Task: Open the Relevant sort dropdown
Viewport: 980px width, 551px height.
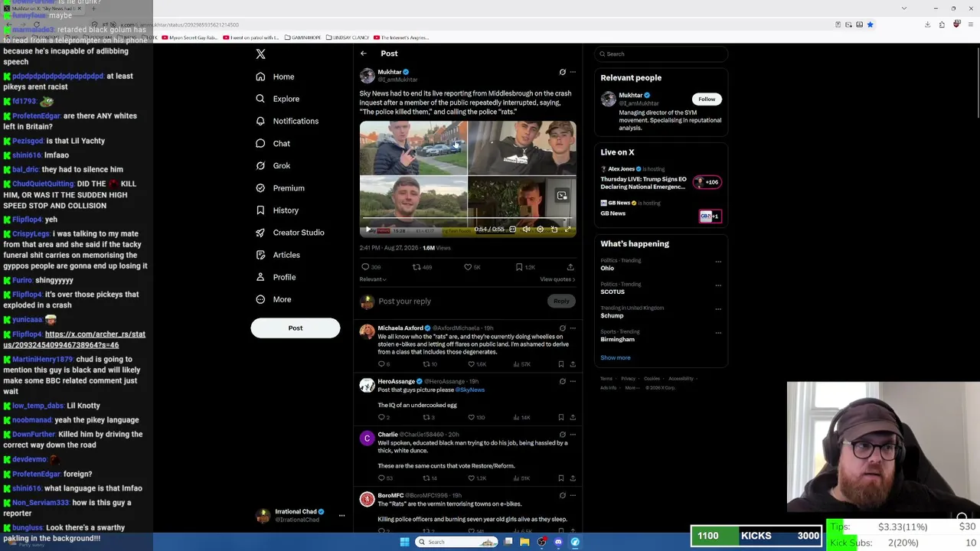Action: click(x=373, y=279)
